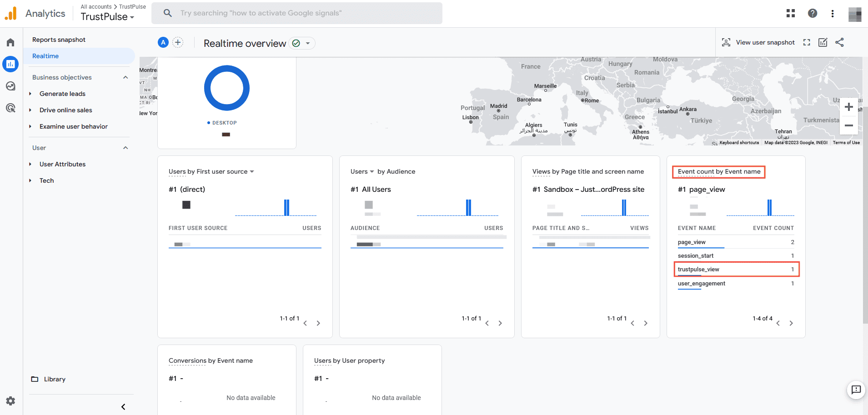Click Views by Page title and screen name title
The width and height of the screenshot is (868, 415).
[588, 171]
